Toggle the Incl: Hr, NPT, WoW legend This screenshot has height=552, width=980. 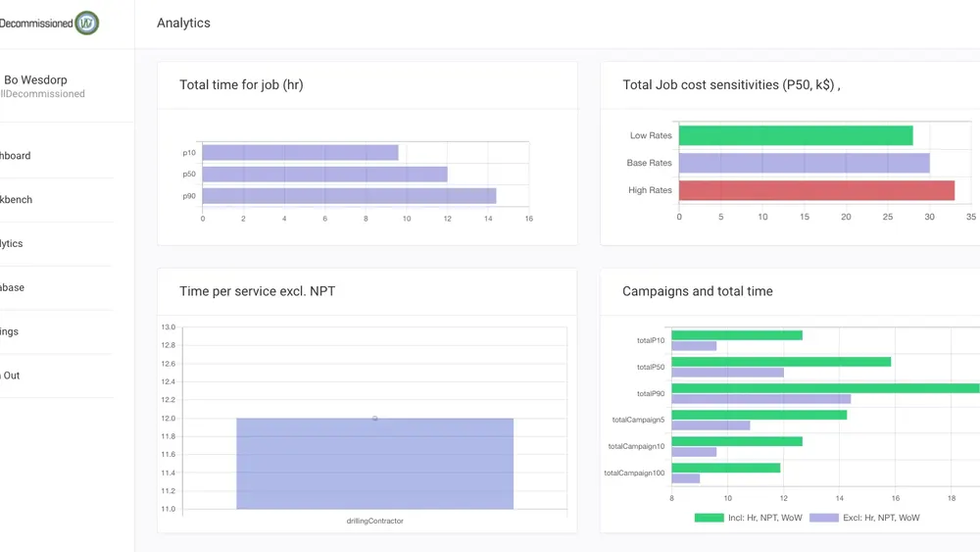[748, 518]
